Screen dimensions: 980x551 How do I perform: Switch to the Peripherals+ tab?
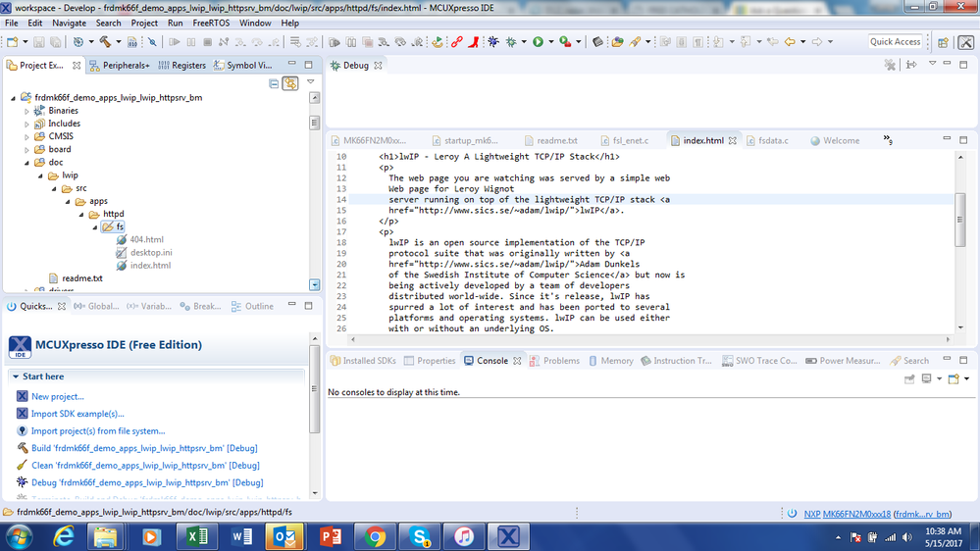120,65
